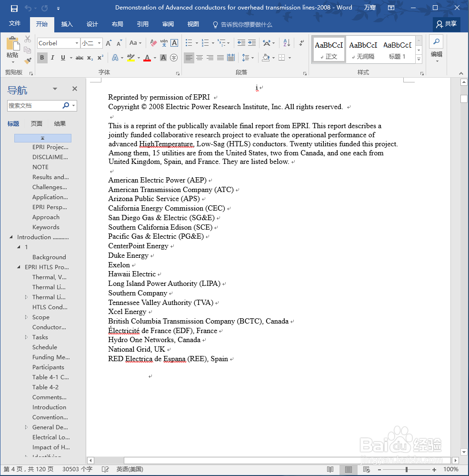Switch to the 插入 (Insert) ribbon tab
The image size is (469, 476).
click(x=67, y=24)
